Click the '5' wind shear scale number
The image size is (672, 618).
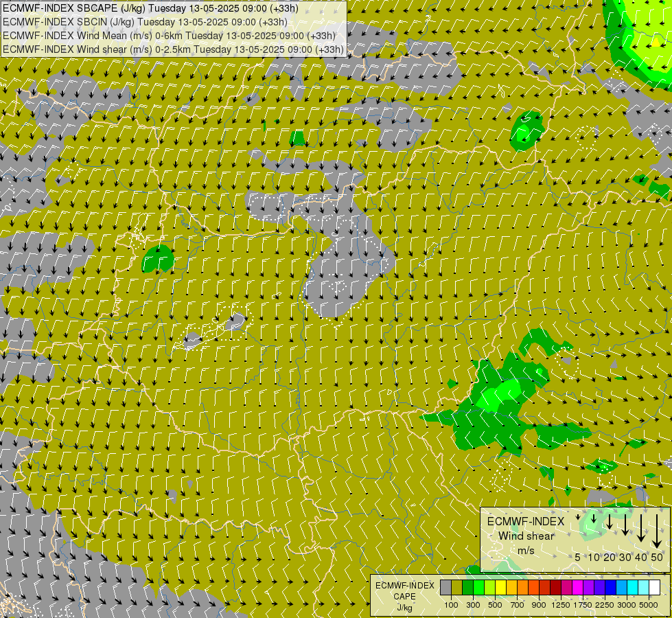(x=578, y=557)
